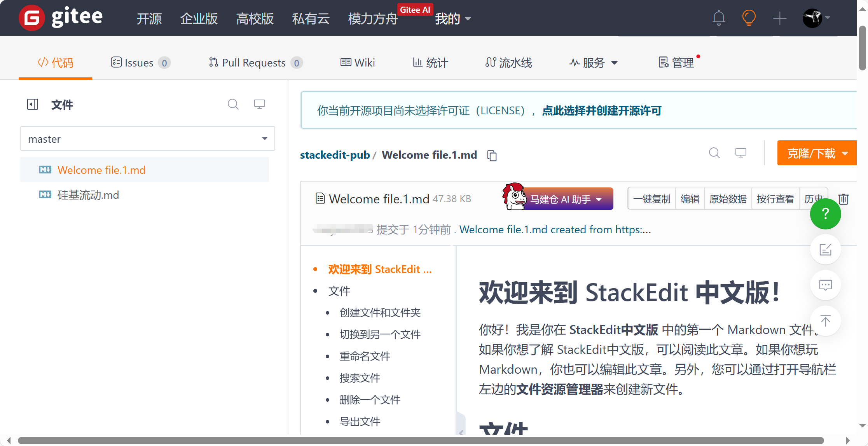Screen dimensions: 868x446
Task: Open the 马建仓 AI 助手 dropdown
Action: tap(567, 199)
